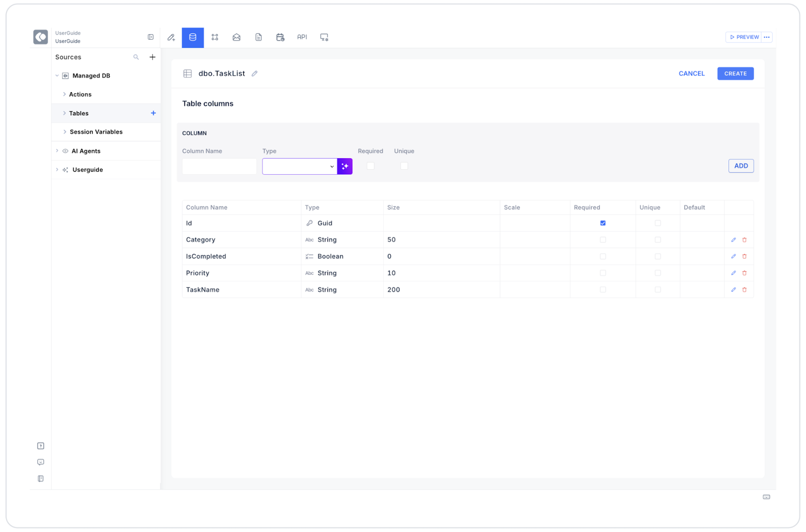Edit the IsCompleted column row

coord(733,257)
